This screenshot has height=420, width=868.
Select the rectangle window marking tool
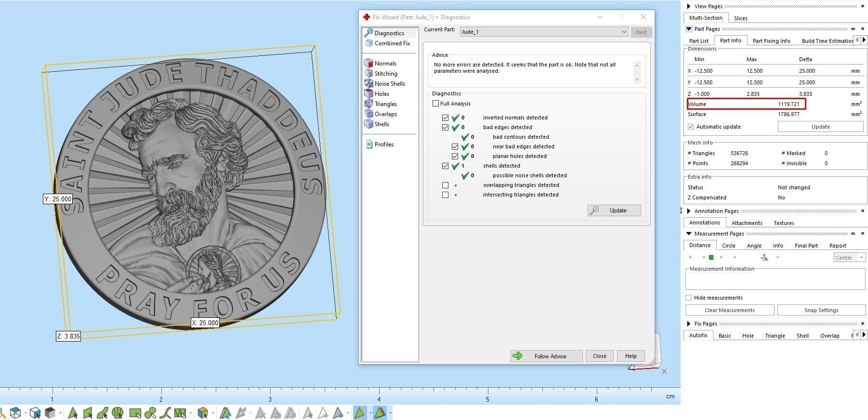[135, 413]
